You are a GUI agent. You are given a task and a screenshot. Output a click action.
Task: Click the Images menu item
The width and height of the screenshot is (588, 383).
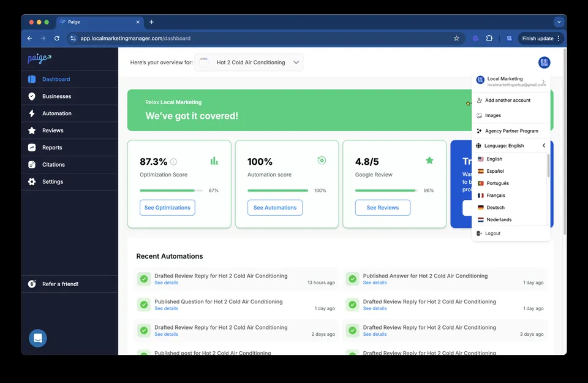coord(511,116)
